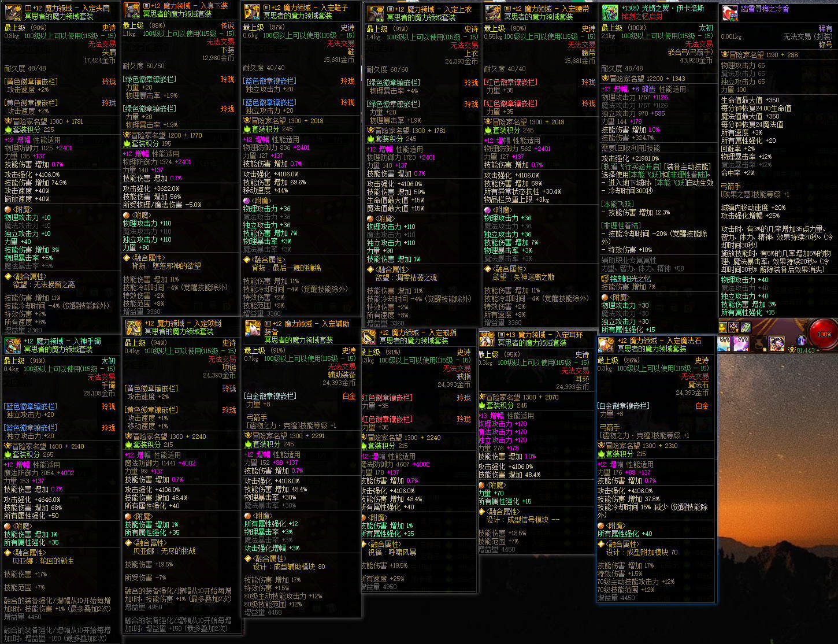The width and height of the screenshot is (838, 644).
Task: Click the empty potion quick slot 5
Action: point(759,344)
